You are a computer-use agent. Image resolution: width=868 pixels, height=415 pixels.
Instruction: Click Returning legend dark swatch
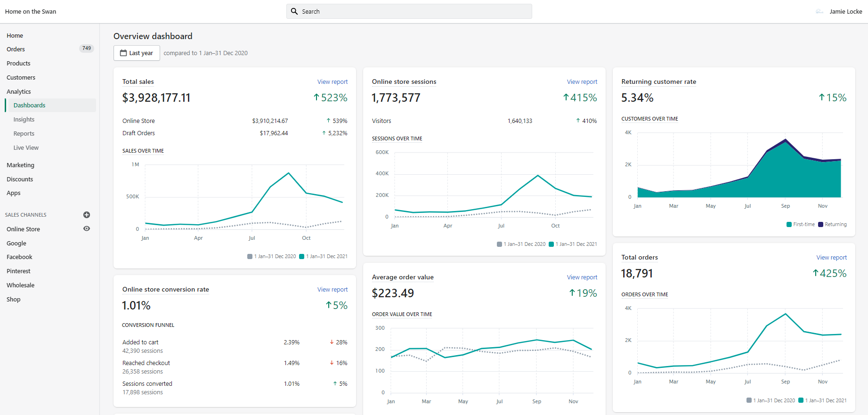coord(820,224)
